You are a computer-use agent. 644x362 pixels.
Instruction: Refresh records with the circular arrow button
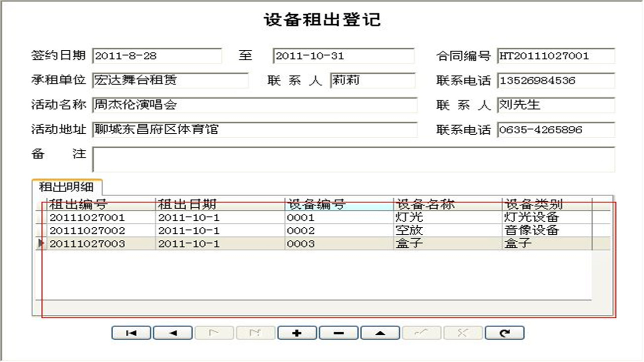click(x=504, y=332)
